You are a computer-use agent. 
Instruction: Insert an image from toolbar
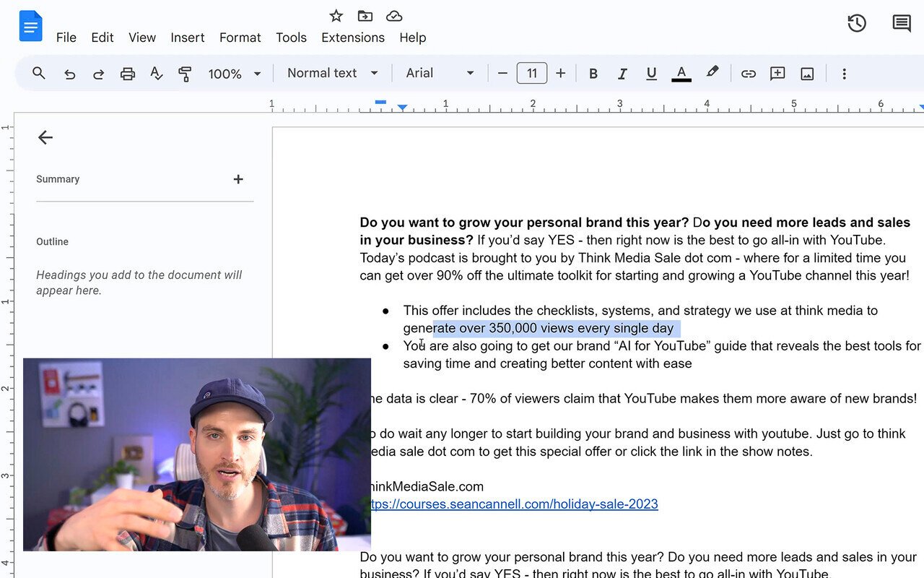[807, 74]
